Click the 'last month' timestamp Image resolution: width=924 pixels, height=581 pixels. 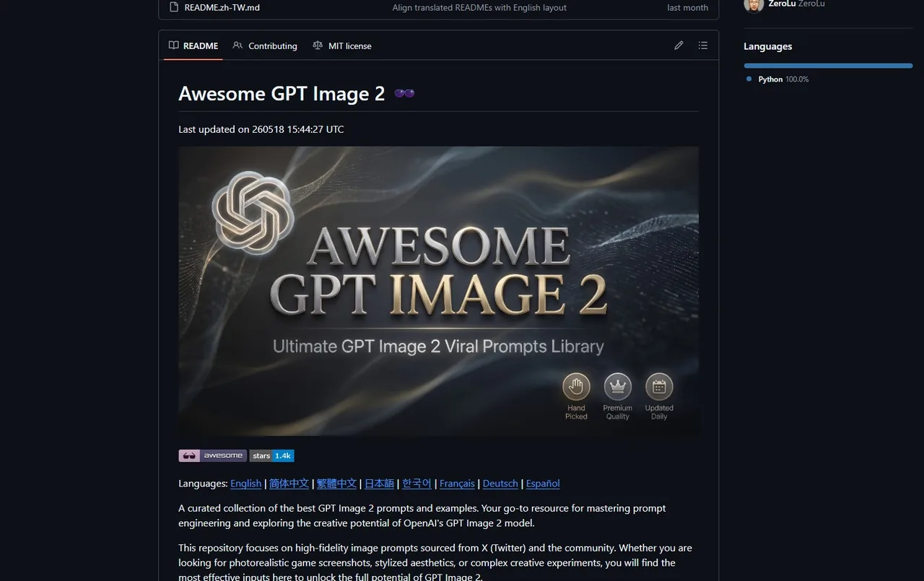687,7
